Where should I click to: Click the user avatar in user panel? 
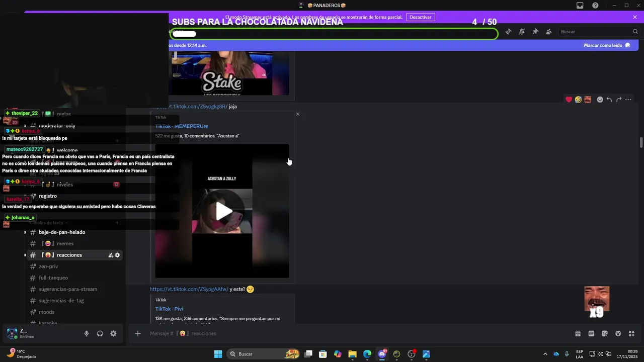click(12, 333)
